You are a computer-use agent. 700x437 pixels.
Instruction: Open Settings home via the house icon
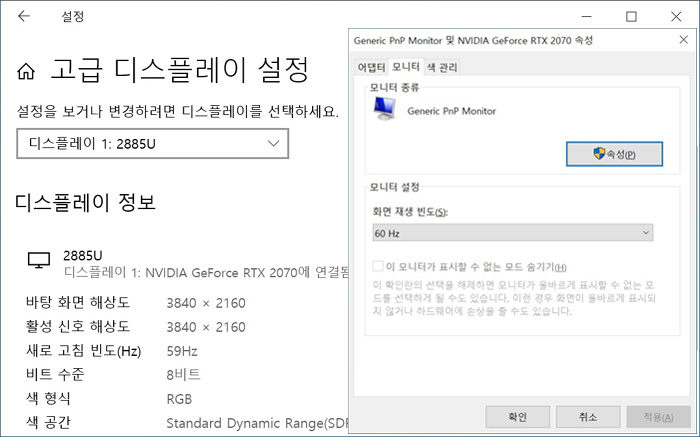26,71
